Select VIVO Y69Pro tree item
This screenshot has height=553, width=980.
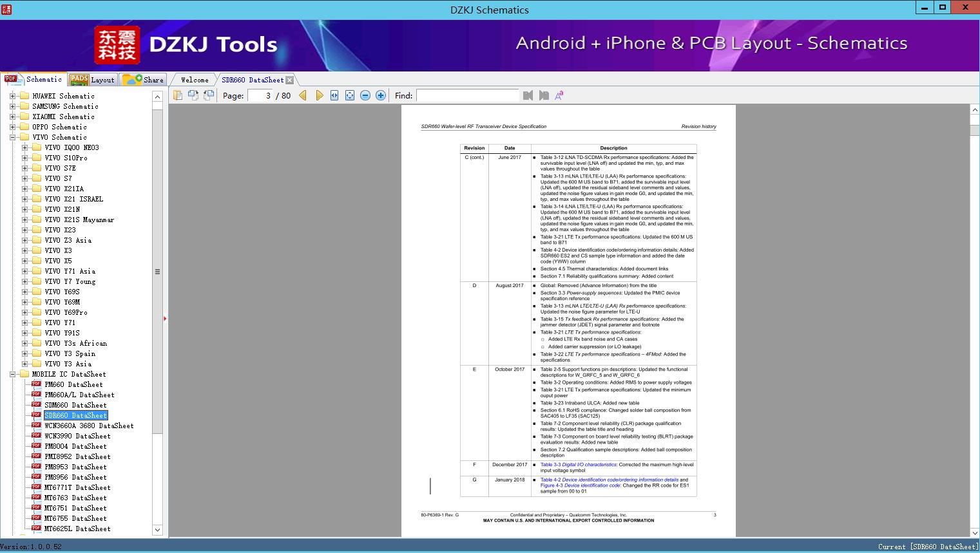[x=66, y=312]
